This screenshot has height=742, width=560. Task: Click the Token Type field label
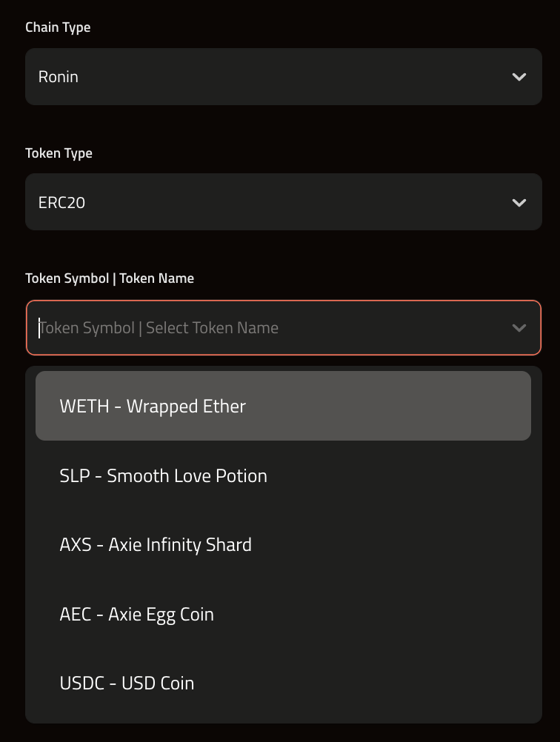pos(59,153)
